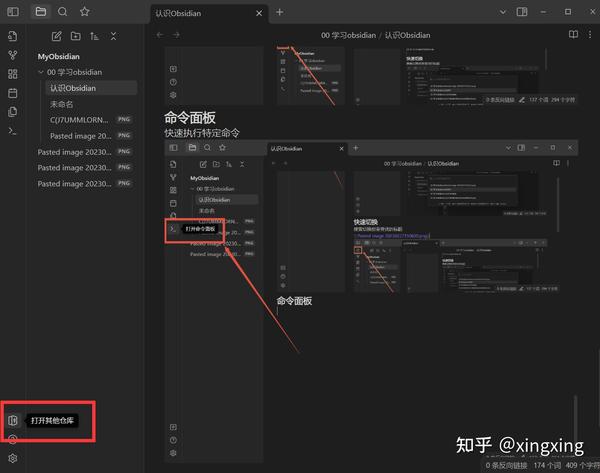Viewport: 600px width, 473px height.
Task: Open the note's more options menu
Action: tap(590, 34)
